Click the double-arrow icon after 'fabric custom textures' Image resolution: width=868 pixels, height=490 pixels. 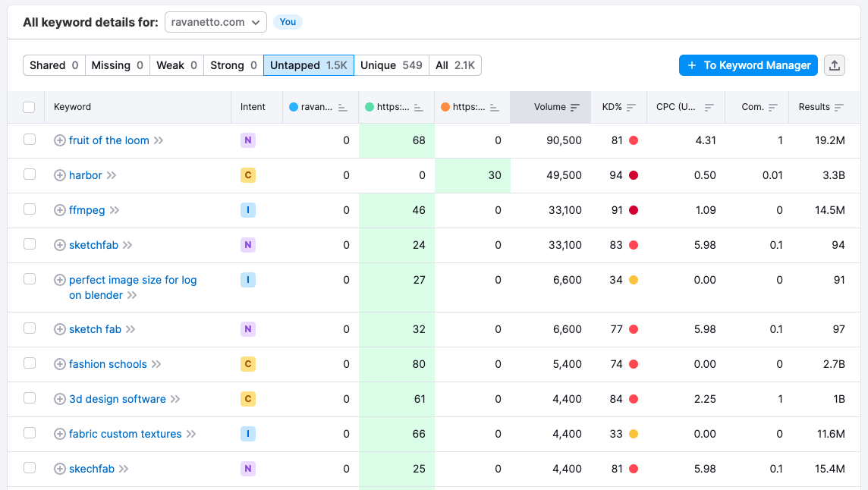191,434
